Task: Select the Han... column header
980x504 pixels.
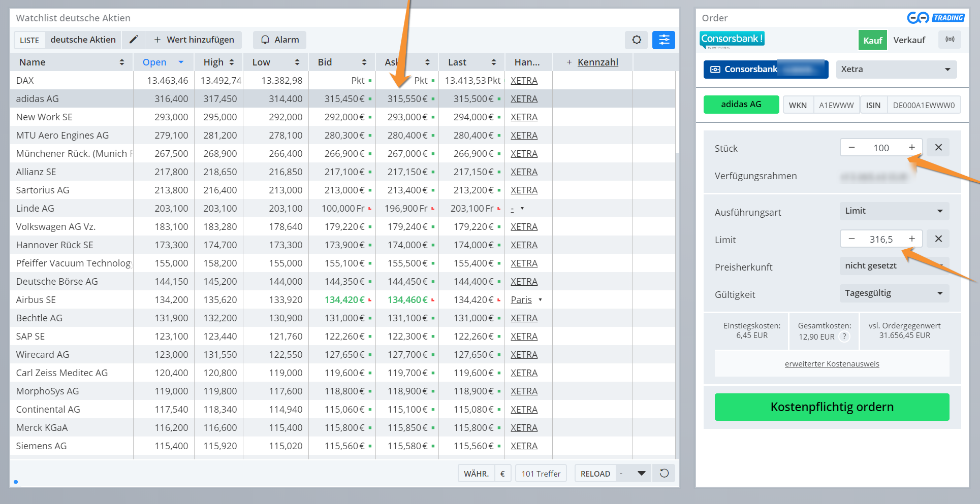Action: click(x=527, y=62)
